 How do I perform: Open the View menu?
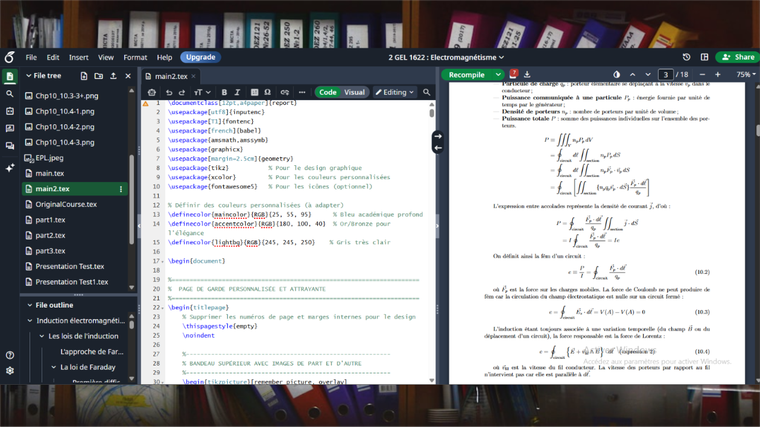click(106, 57)
